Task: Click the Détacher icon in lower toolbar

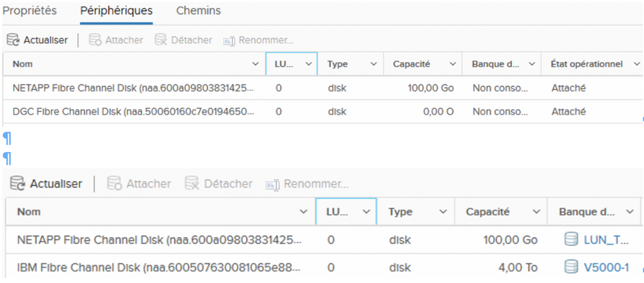Action: (192, 184)
